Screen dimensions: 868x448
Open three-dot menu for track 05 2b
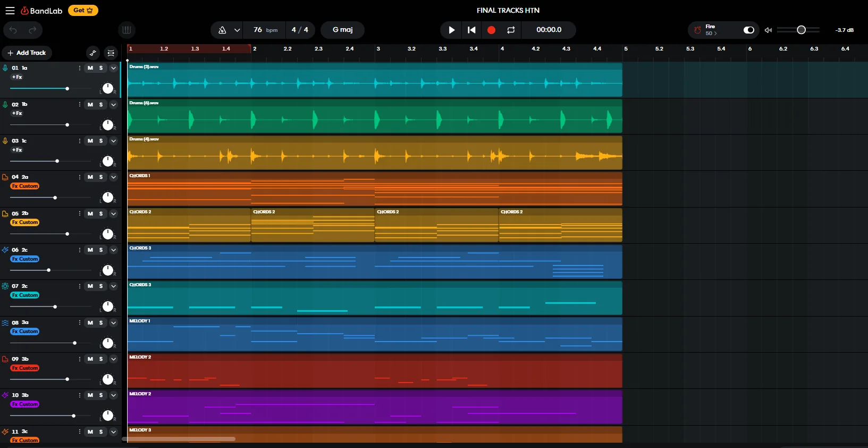click(x=80, y=214)
